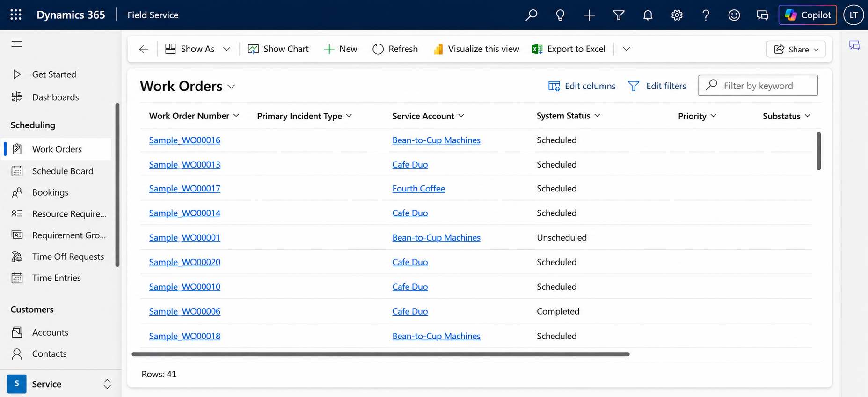Open chat bubbles icon in top bar
The image size is (868, 397).
[763, 15]
